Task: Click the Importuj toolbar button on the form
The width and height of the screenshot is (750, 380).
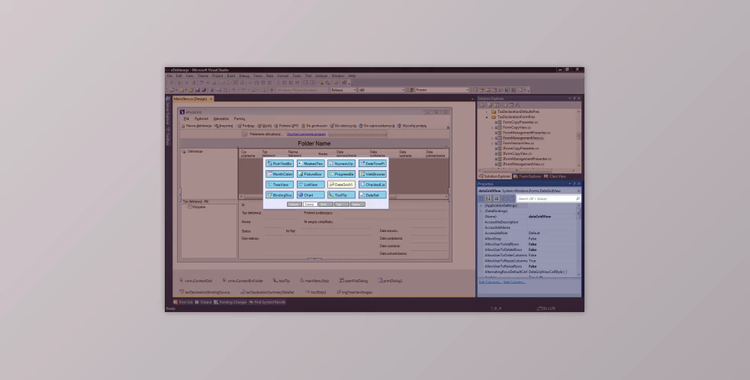Action: 223,126
